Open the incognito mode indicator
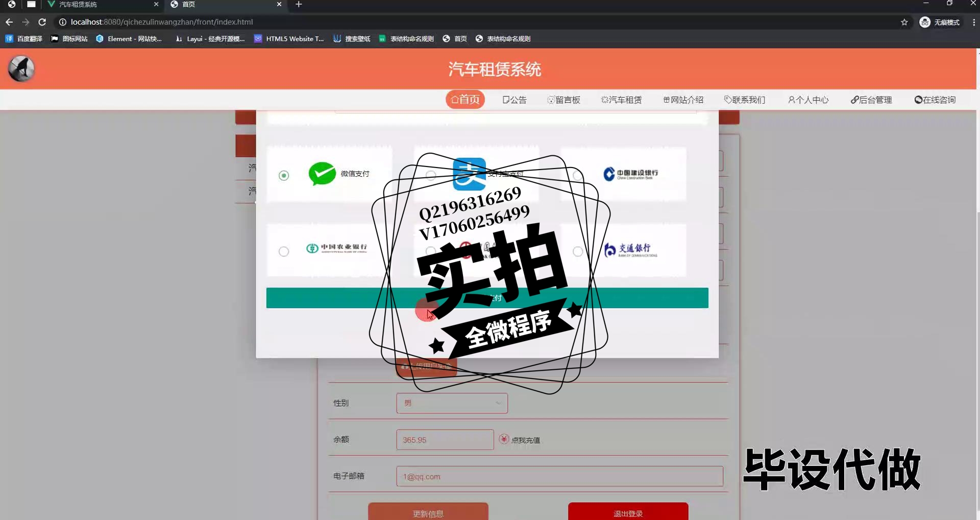The height and width of the screenshot is (520, 980). point(939,22)
